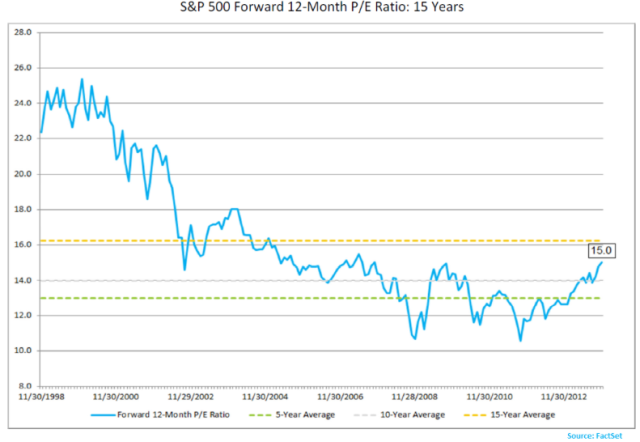640x442 pixels.
Task: Click the 8.0 y-axis label
Action: [26, 386]
